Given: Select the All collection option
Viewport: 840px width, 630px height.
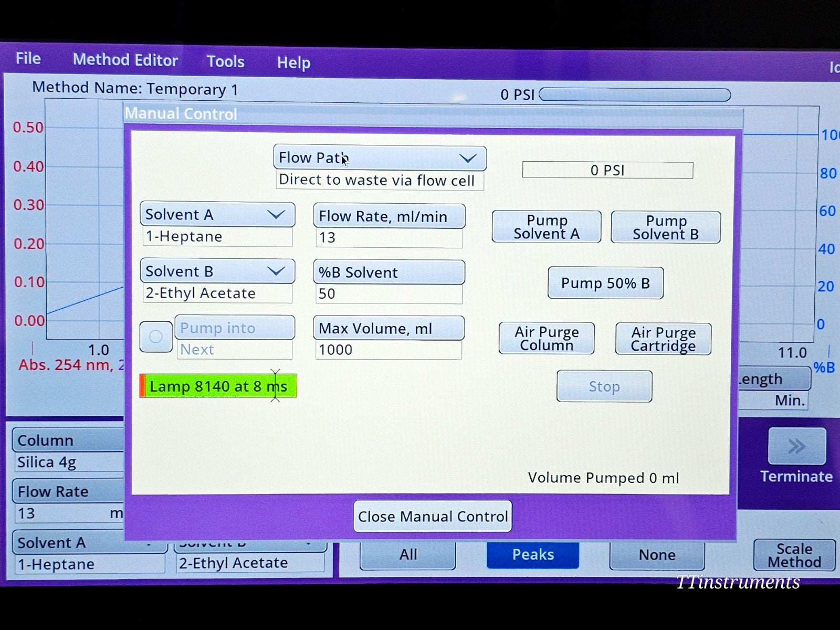Looking at the screenshot, I should click(408, 555).
